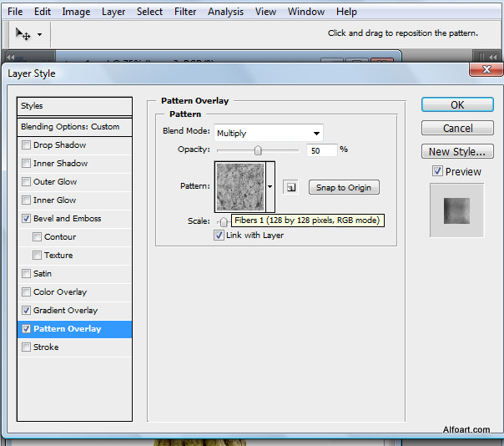Click the New Style button
Screen dimensions: 504x446
coord(457,152)
